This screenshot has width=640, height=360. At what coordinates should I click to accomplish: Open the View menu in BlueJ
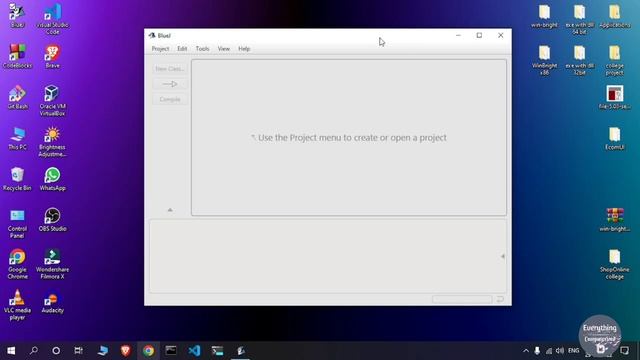224,49
